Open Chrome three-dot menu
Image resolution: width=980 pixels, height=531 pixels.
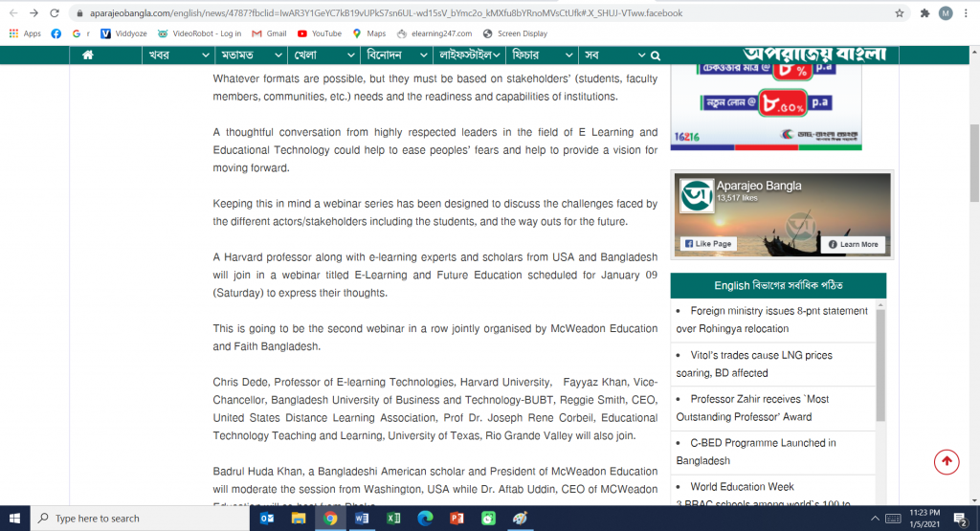click(x=966, y=13)
